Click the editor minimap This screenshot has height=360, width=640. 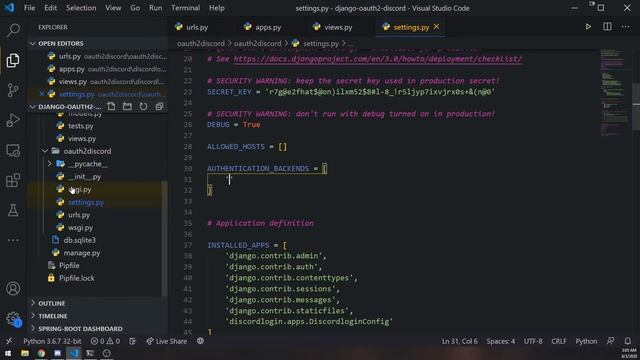(x=614, y=93)
